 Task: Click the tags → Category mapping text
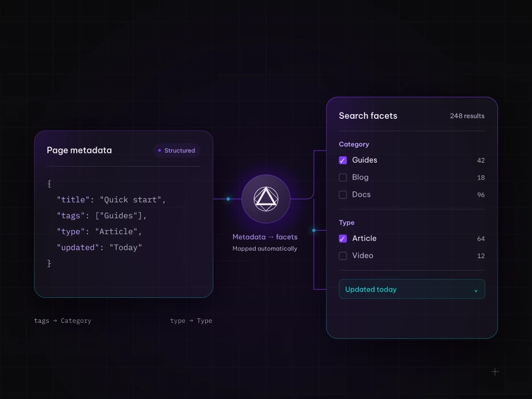[63, 321]
